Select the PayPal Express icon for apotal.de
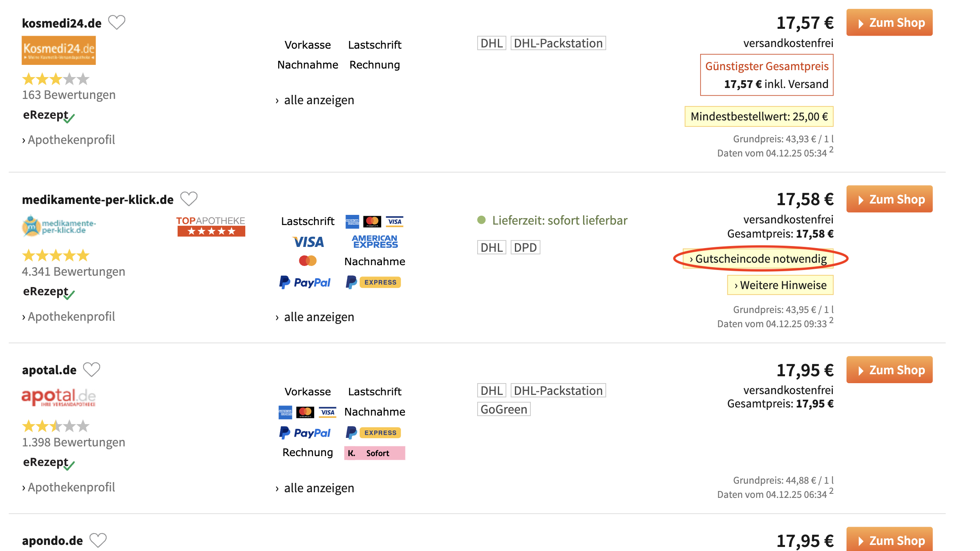The height and width of the screenshot is (551, 980). [373, 433]
